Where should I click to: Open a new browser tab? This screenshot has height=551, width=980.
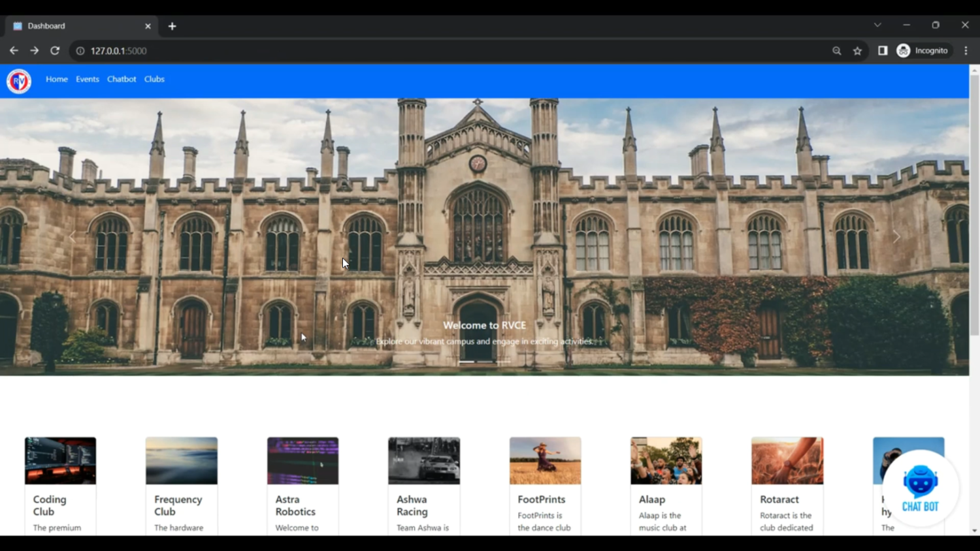click(172, 26)
